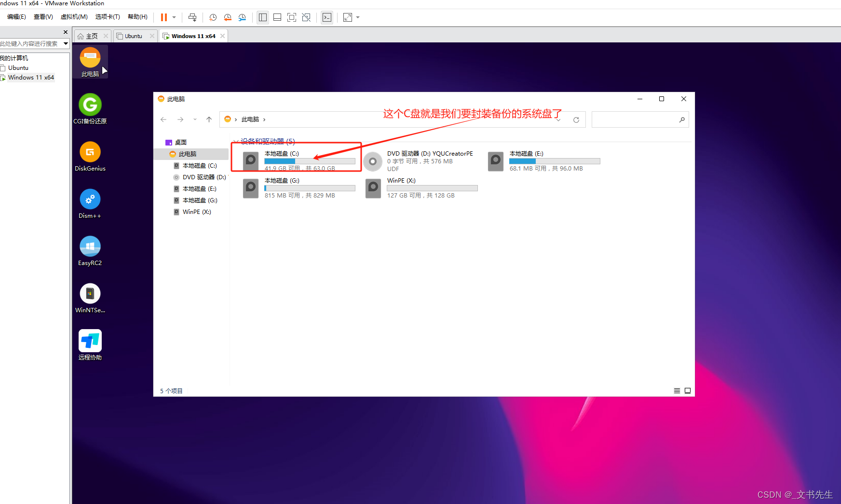
Task: Toggle the thumbnail bar view
Action: tap(277, 17)
